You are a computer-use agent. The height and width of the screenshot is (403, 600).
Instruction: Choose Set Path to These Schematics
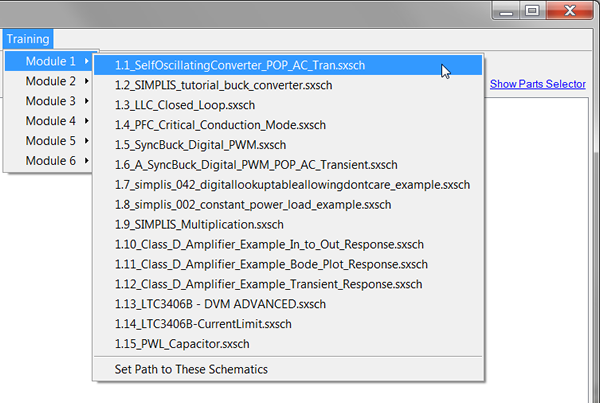tap(288, 369)
